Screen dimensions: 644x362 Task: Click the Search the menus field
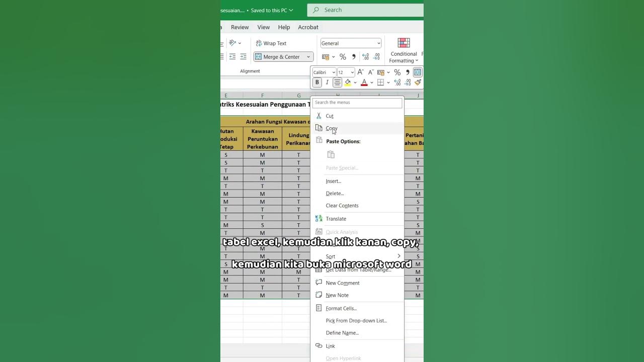[357, 103]
